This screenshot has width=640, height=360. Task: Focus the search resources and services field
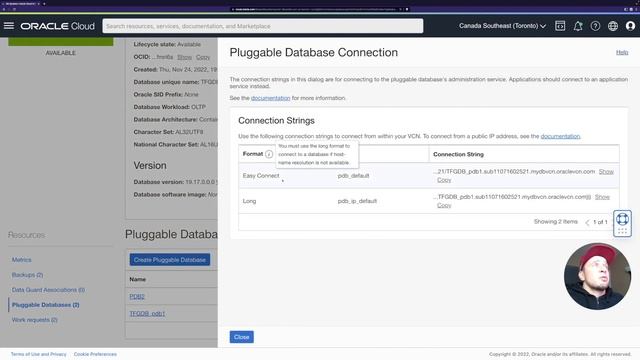263,26
